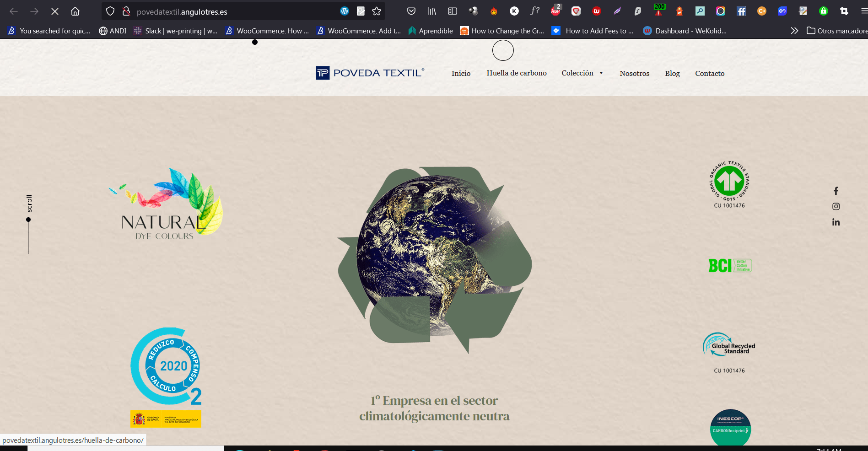This screenshot has height=451, width=868.
Task: Open the magnifier search extension icon
Action: coord(700,11)
